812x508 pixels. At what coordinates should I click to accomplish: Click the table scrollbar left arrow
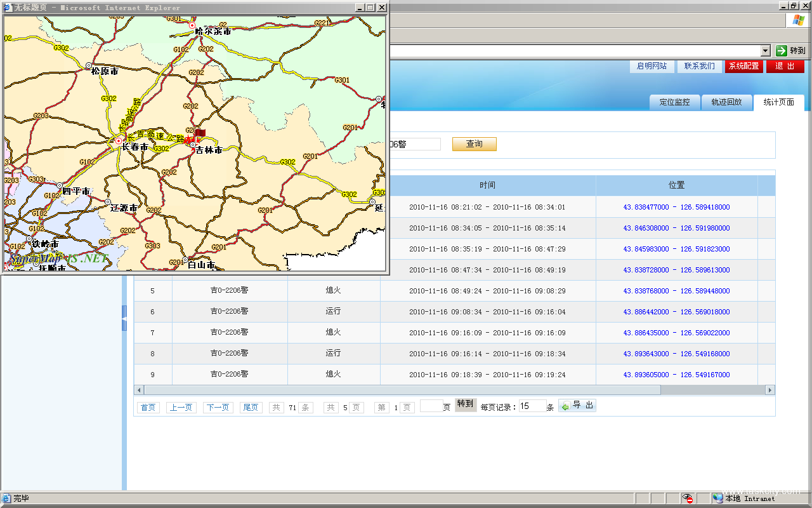click(139, 390)
